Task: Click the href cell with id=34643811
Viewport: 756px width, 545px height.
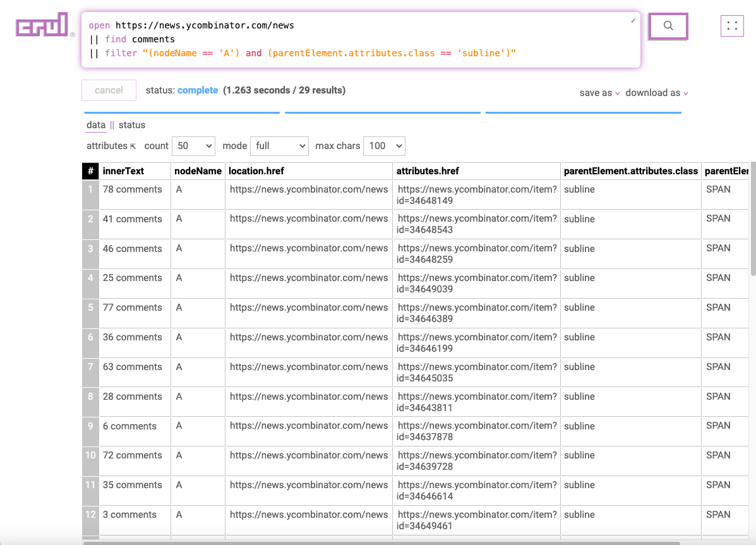Action: (476, 402)
